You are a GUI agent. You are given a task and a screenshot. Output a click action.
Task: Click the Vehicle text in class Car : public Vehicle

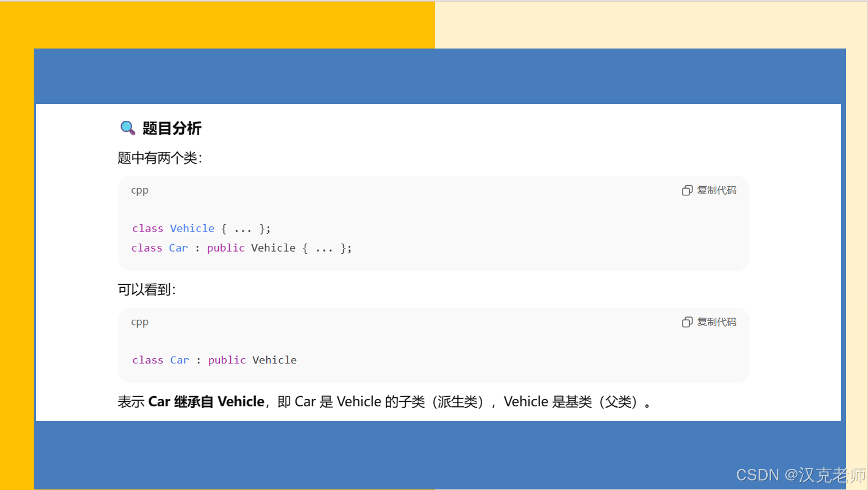[274, 360]
